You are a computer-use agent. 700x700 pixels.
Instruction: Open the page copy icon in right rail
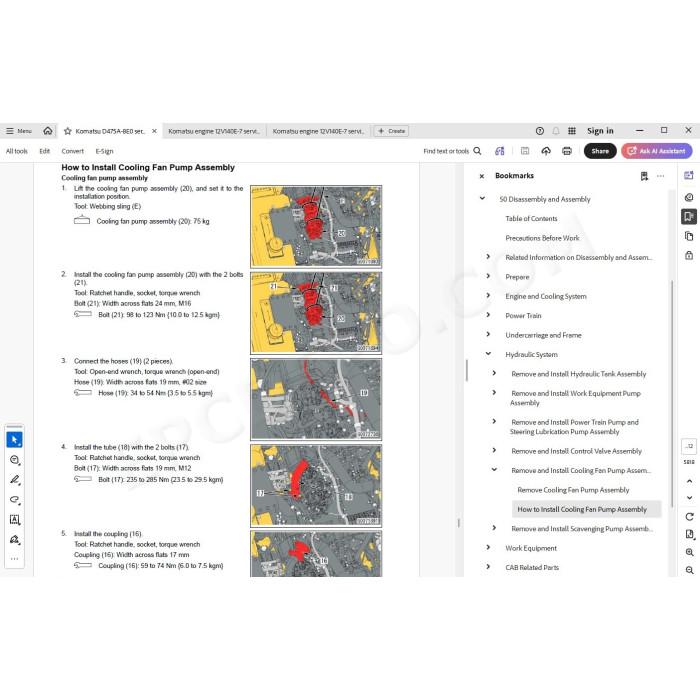point(689,236)
